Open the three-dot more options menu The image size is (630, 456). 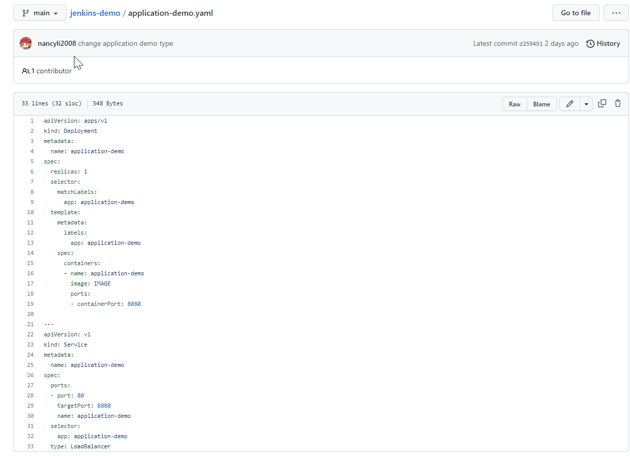(x=616, y=13)
